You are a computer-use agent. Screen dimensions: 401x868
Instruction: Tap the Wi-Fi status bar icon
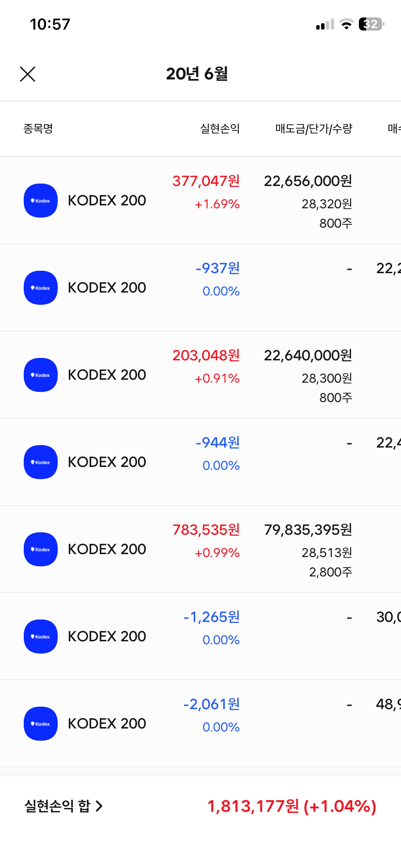346,24
